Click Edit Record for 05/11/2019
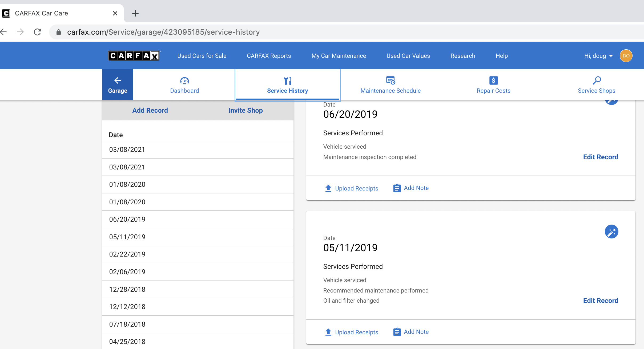The width and height of the screenshot is (644, 349). 601,301
